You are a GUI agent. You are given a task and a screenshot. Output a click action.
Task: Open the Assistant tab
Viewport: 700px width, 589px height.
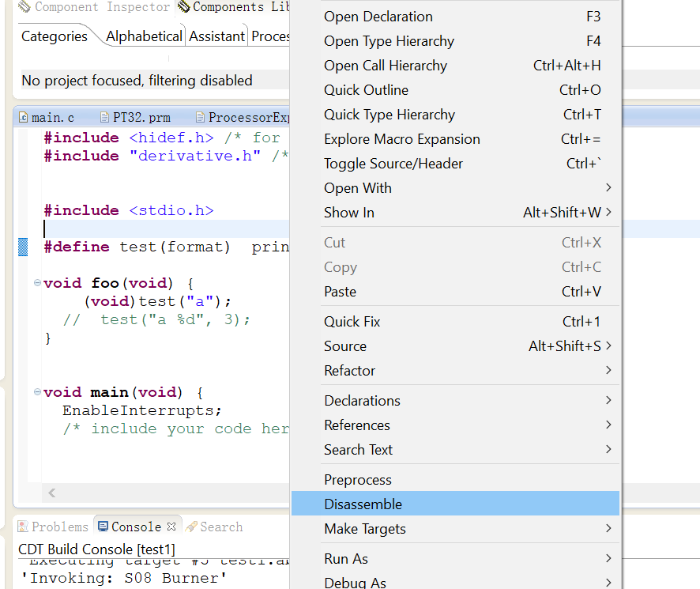[216, 36]
